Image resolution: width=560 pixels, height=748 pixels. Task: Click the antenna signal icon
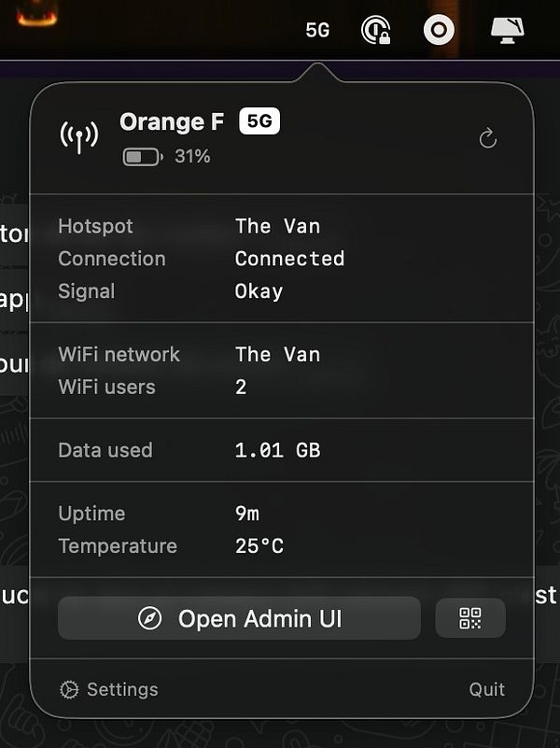[79, 136]
